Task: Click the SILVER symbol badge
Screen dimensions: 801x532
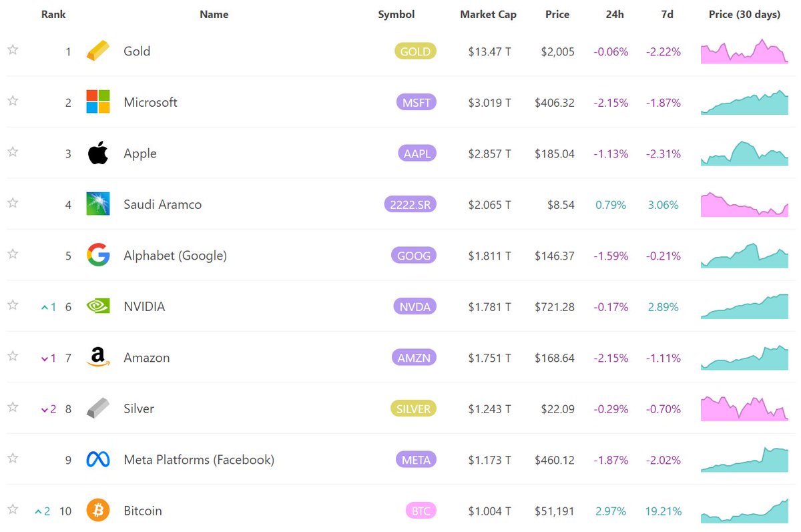Action: 413,409
